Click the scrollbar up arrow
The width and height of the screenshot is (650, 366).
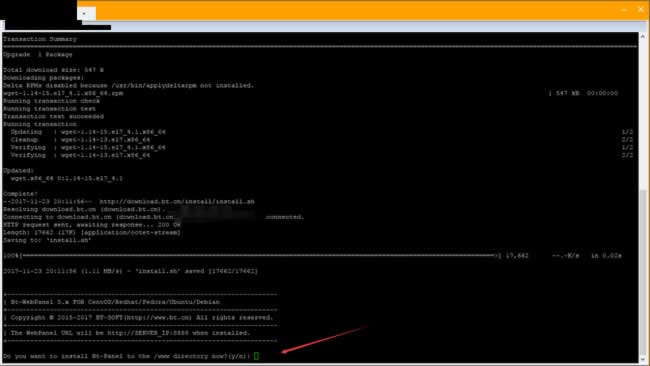click(x=643, y=36)
